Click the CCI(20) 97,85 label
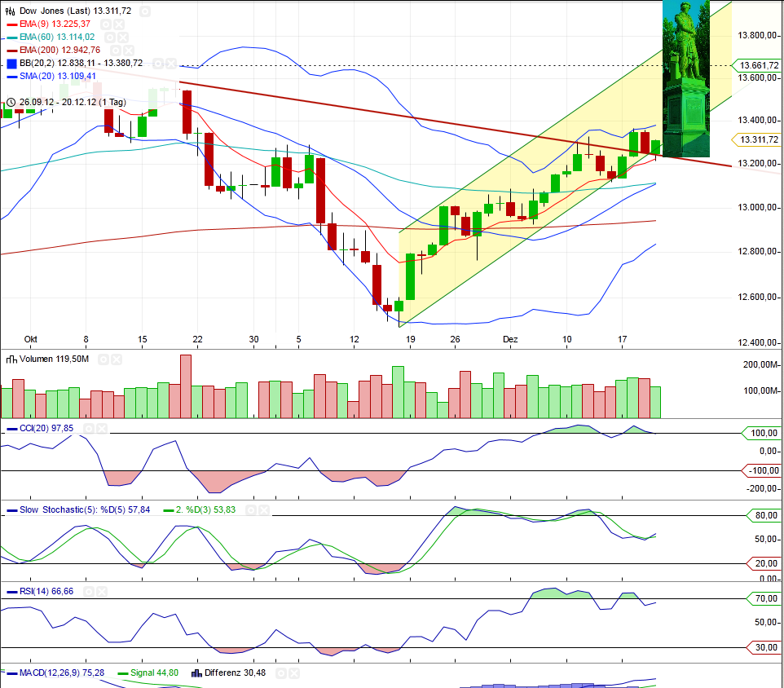The height and width of the screenshot is (688, 784). pos(46,428)
